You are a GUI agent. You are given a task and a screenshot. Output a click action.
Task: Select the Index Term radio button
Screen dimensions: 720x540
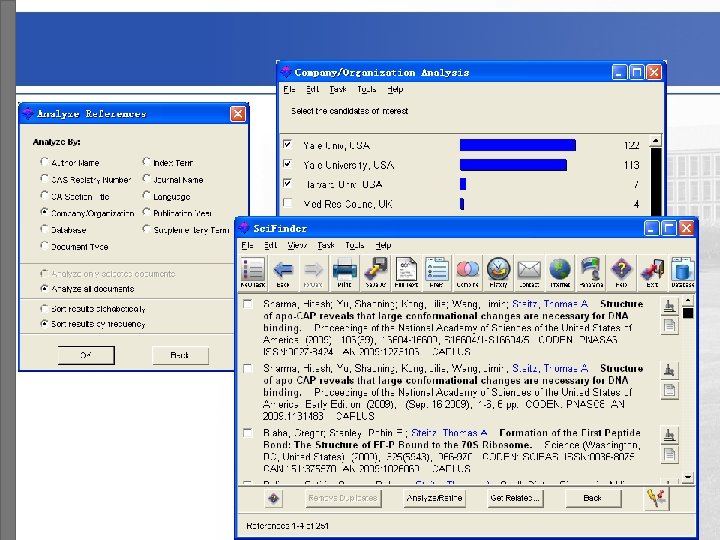146,162
